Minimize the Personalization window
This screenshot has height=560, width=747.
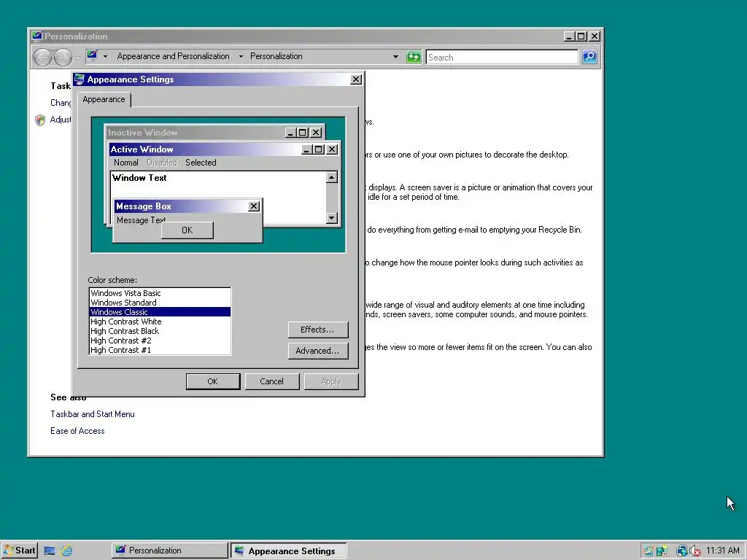tap(569, 36)
